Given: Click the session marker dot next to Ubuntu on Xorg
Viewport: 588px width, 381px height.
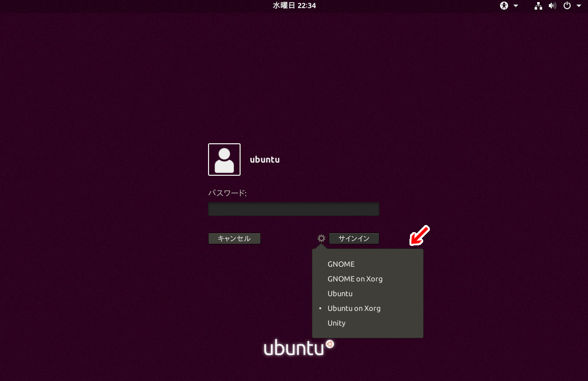Looking at the screenshot, I should coord(319,308).
